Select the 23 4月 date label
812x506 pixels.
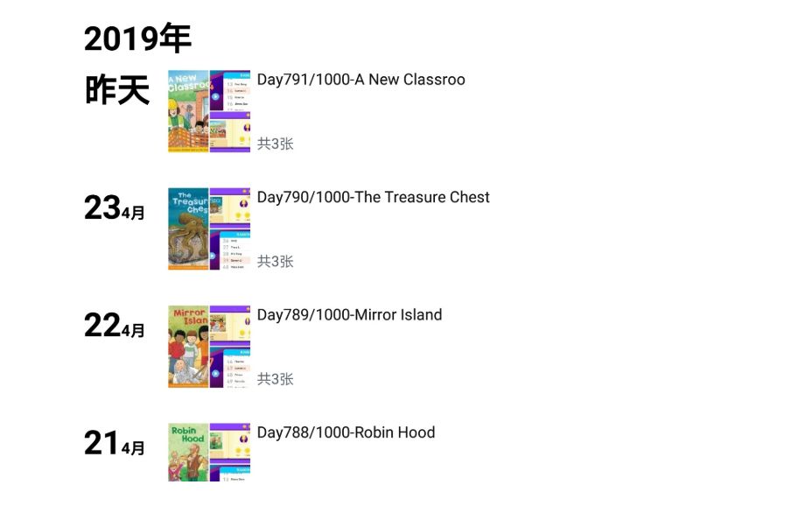(115, 208)
